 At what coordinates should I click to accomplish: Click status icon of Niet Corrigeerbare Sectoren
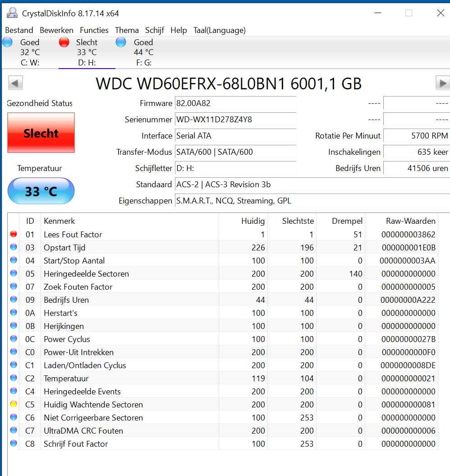click(14, 417)
